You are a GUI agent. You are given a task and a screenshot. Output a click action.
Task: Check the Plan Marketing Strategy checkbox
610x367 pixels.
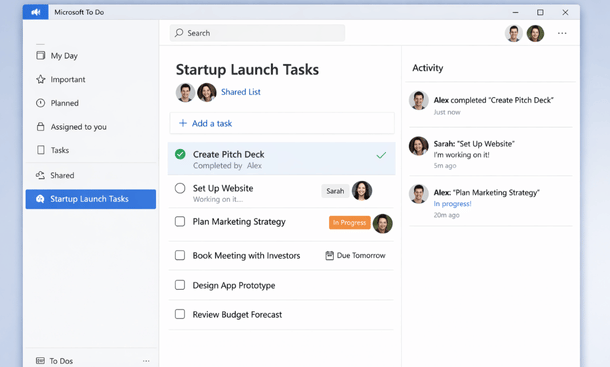[x=180, y=221]
